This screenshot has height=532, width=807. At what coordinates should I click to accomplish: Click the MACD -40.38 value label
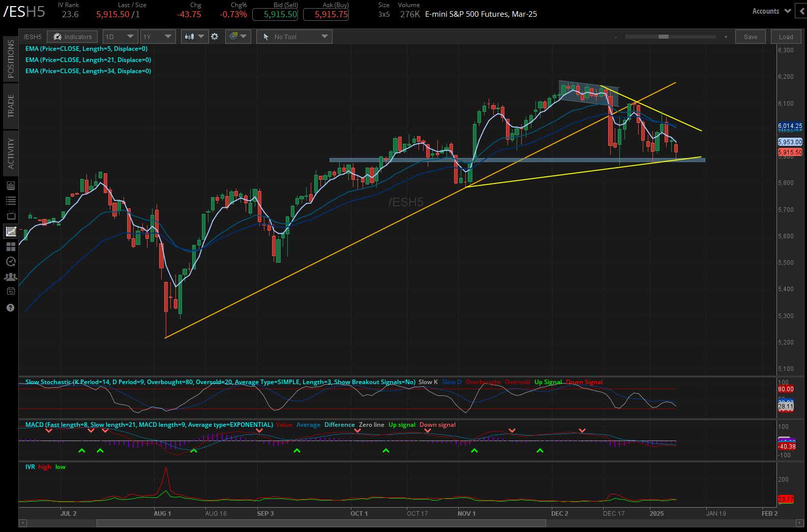tap(787, 447)
